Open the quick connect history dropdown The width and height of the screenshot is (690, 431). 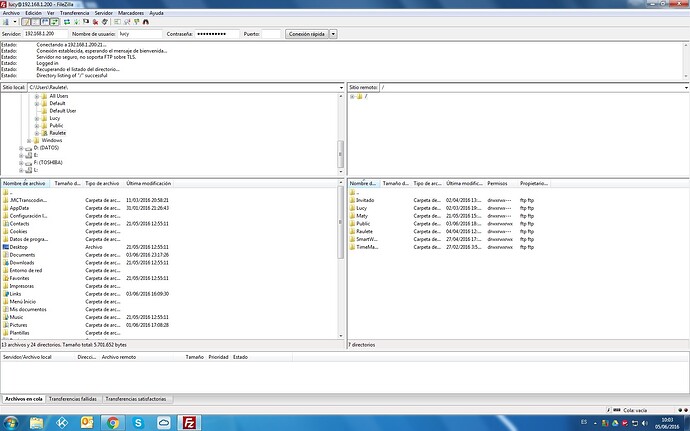[x=333, y=34]
